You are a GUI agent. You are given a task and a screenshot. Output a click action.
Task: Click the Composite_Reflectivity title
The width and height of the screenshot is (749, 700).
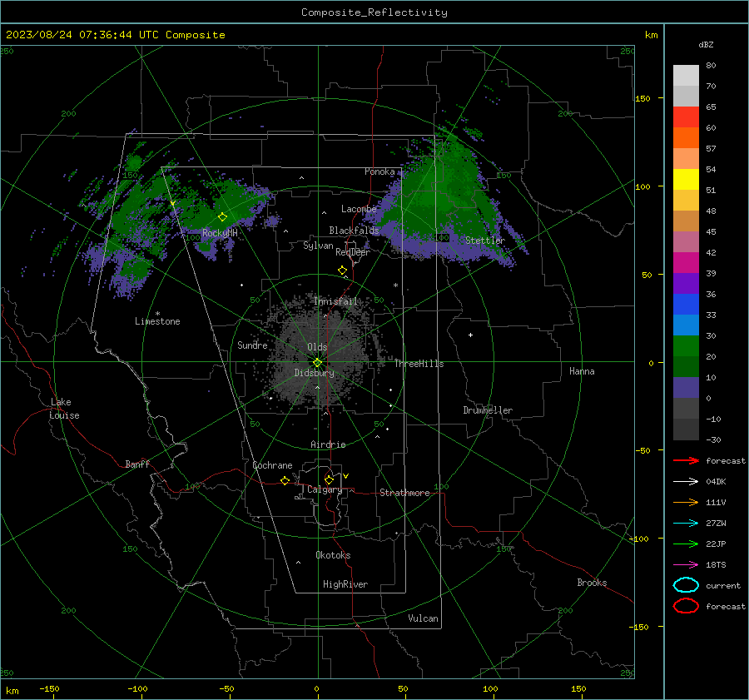(x=374, y=12)
